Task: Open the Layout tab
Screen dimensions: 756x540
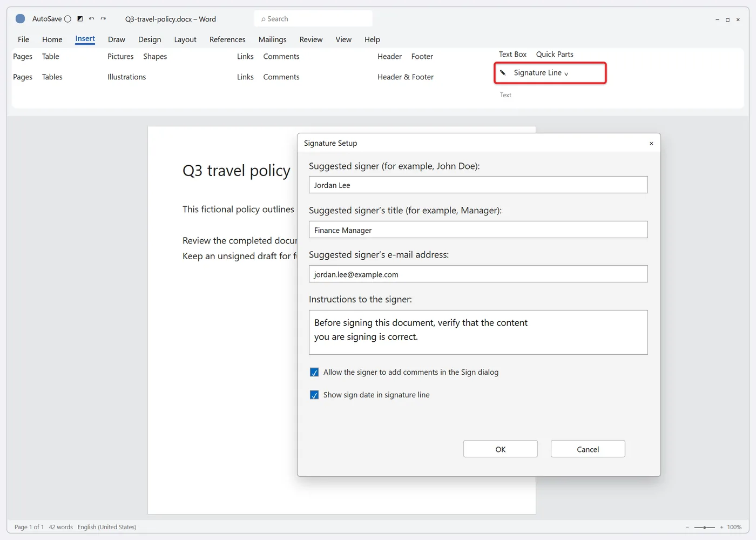Action: tap(185, 39)
